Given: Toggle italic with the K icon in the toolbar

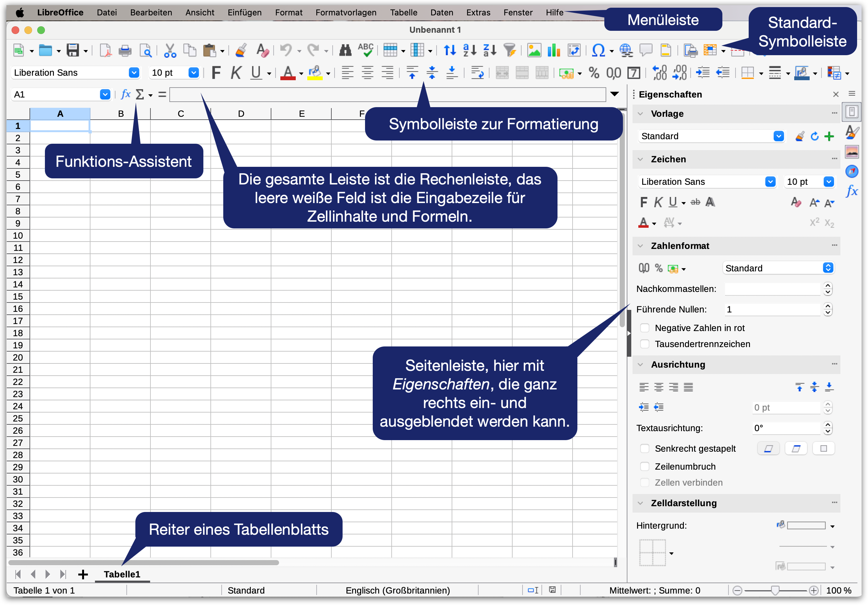Looking at the screenshot, I should pyautogui.click(x=236, y=72).
